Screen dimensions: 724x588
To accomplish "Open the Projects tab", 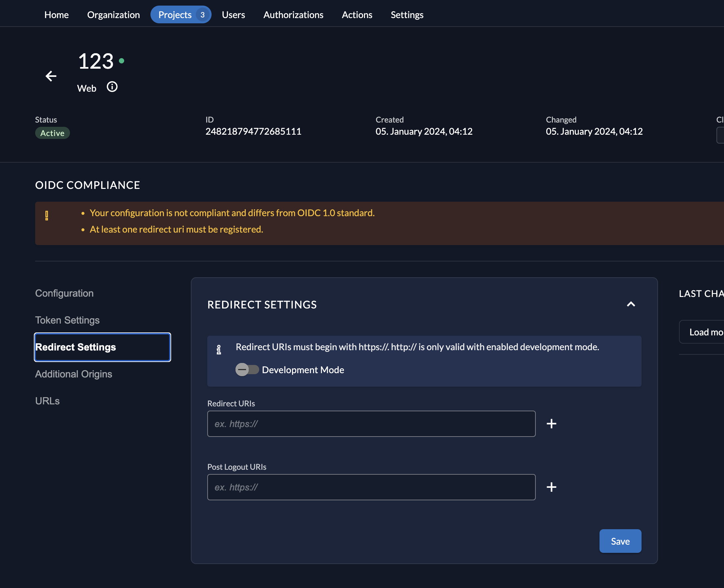I will pos(175,15).
